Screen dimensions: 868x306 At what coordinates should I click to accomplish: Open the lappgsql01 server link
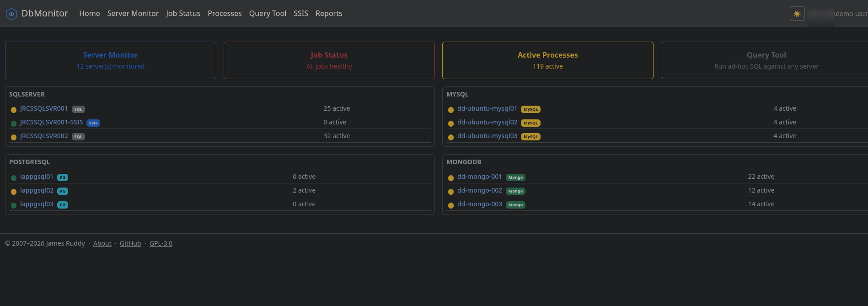[x=37, y=177]
